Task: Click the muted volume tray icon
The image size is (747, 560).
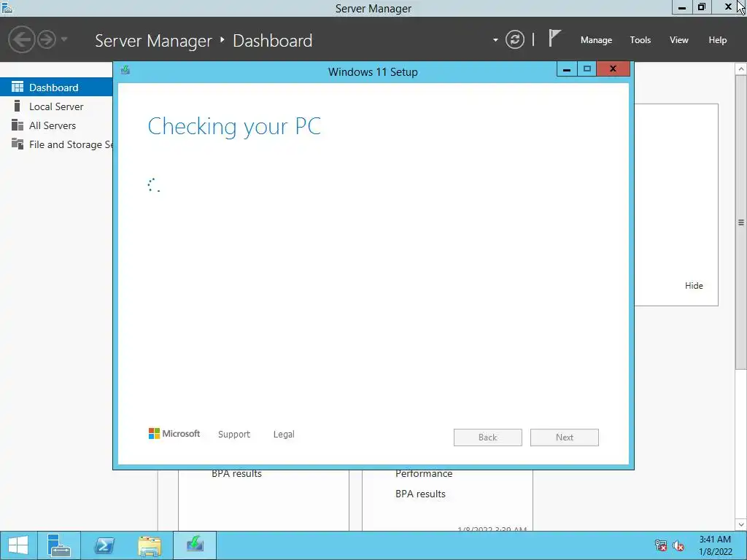Action: click(678, 545)
